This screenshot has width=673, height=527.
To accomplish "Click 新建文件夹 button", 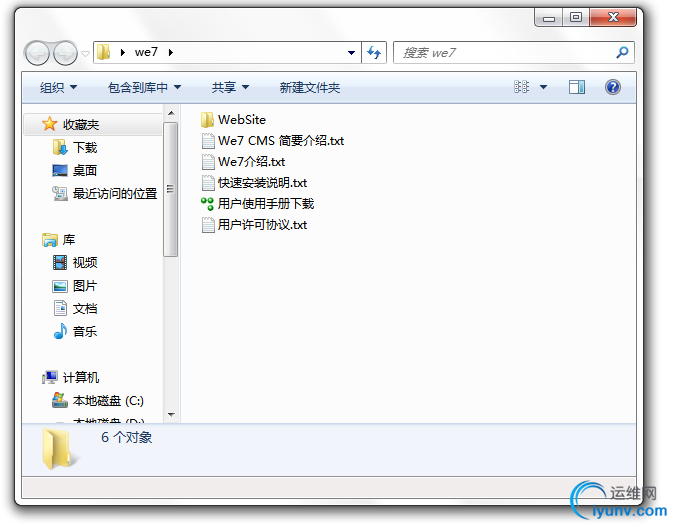I will [x=310, y=88].
